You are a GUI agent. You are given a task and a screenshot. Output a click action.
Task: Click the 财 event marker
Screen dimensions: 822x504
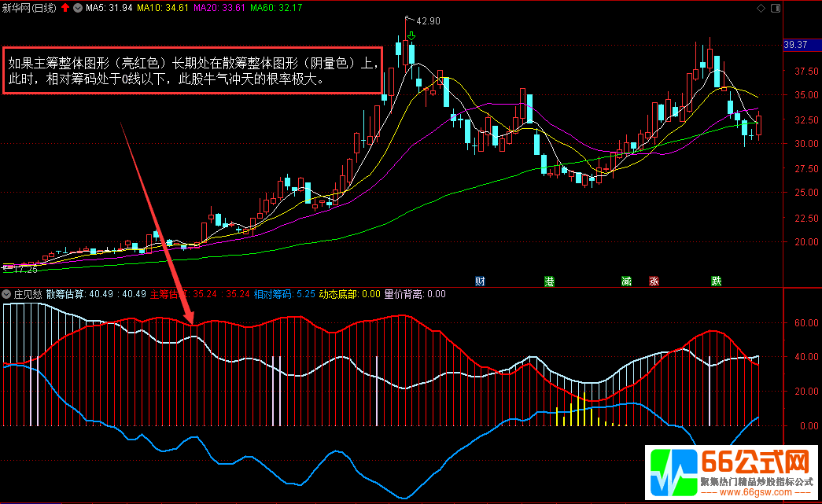pyautogui.click(x=480, y=281)
